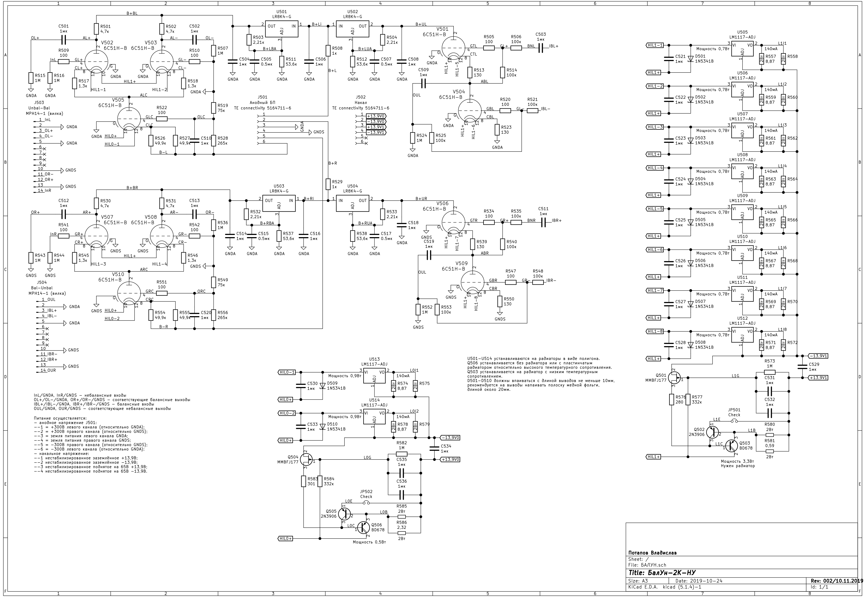Select the R573 1M resistor

(770, 372)
